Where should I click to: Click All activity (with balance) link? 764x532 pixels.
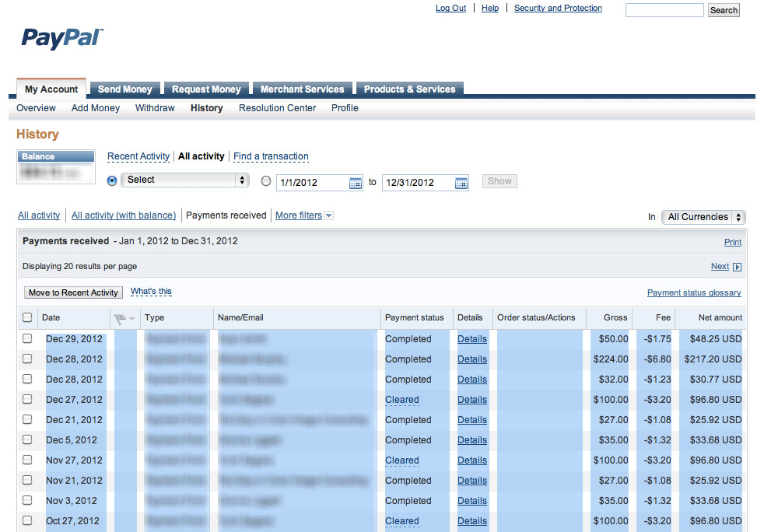(124, 215)
